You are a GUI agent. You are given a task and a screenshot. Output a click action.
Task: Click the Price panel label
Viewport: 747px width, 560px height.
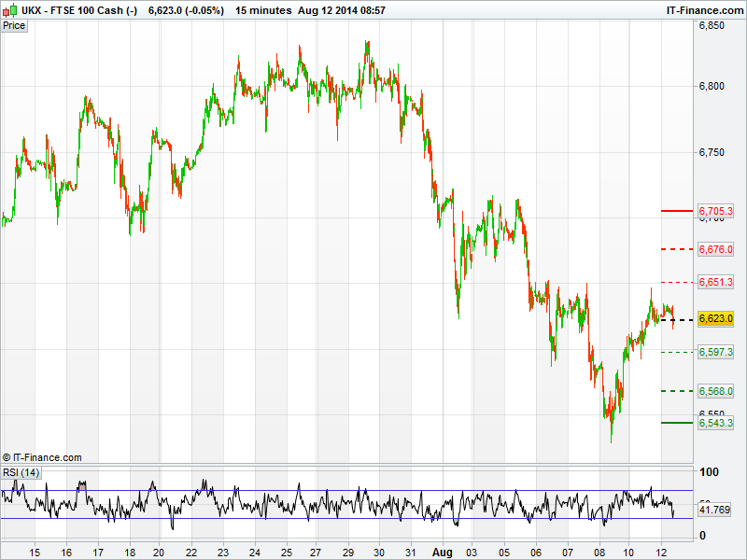15,25
